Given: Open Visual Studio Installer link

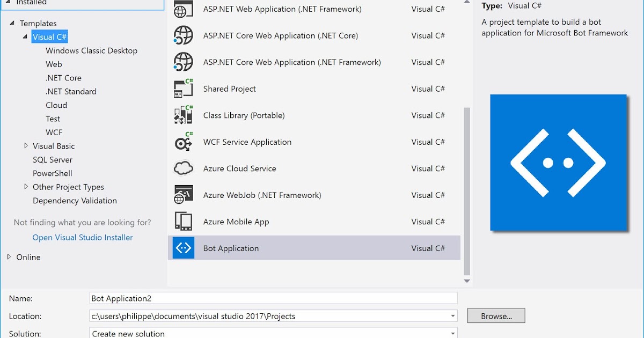Looking at the screenshot, I should (82, 237).
